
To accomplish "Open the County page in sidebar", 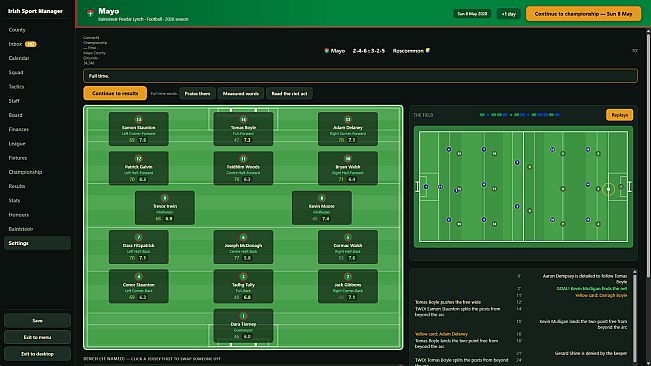I will click(x=37, y=30).
